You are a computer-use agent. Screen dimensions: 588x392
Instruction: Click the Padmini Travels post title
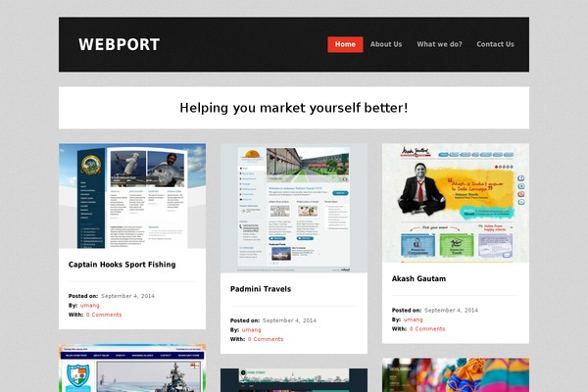point(261,289)
